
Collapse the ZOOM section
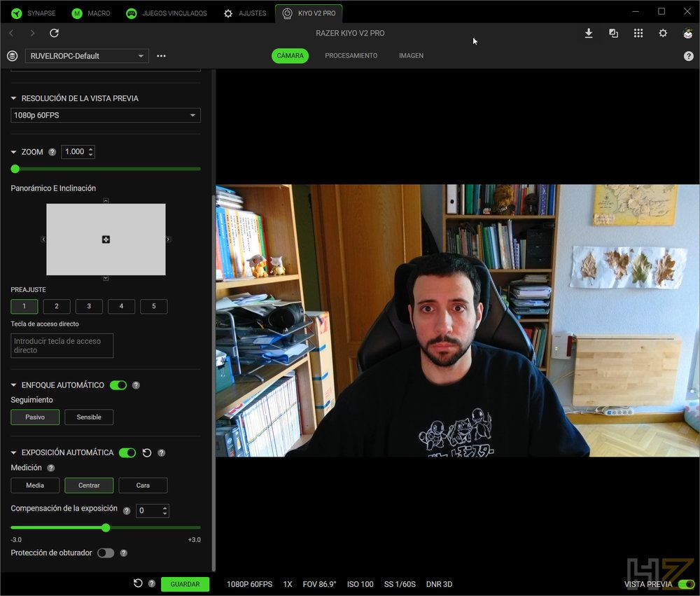pos(13,152)
